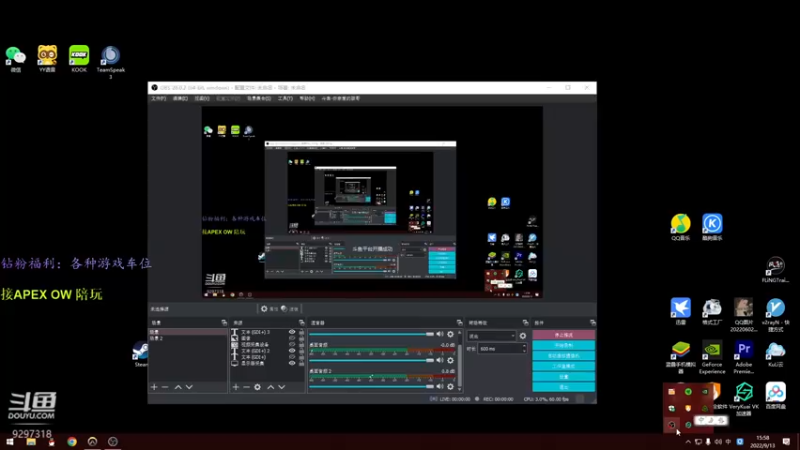
Task: Click the 桌面音频 2 volume slider
Action: pyautogui.click(x=371, y=386)
